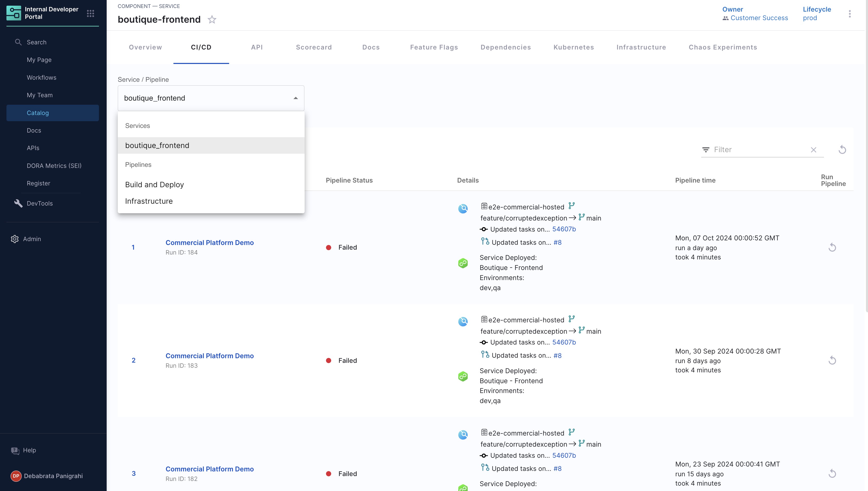Open Commercial Platform Demo run 184
The image size is (868, 491).
click(209, 242)
